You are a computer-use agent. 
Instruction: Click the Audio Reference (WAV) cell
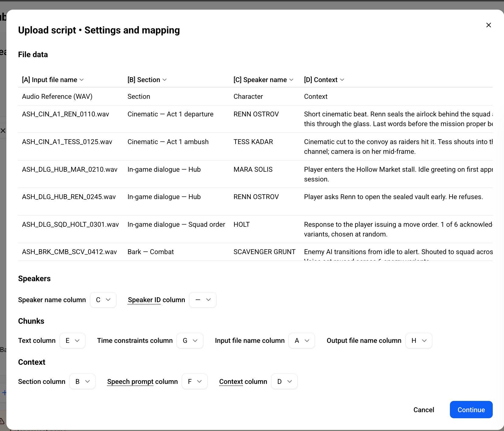coord(57,96)
